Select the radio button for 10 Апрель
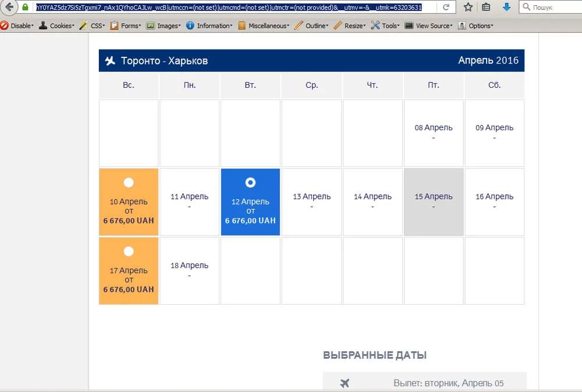582x392 pixels. pos(129,183)
